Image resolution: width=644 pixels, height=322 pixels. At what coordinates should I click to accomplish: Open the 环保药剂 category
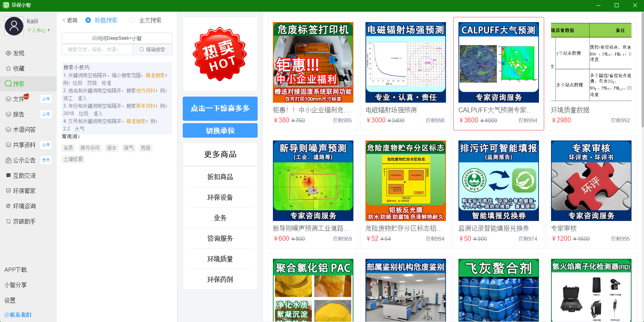220,279
